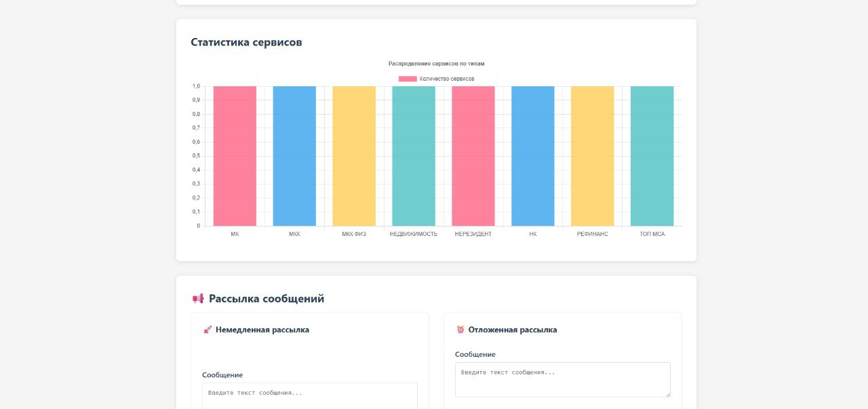
Task: Select the teal ТОП МСА bar
Action: tap(652, 156)
